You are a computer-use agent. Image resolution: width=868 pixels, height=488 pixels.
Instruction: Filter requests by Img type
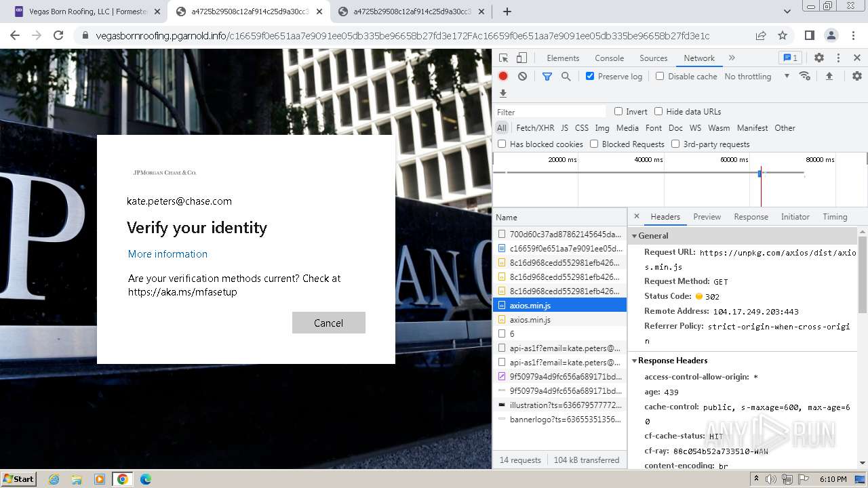602,128
